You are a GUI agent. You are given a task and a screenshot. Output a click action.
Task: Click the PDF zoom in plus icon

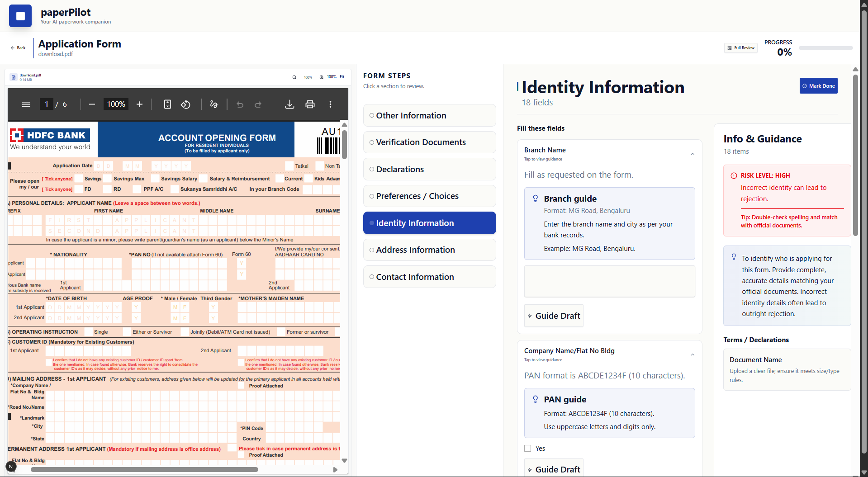[139, 104]
